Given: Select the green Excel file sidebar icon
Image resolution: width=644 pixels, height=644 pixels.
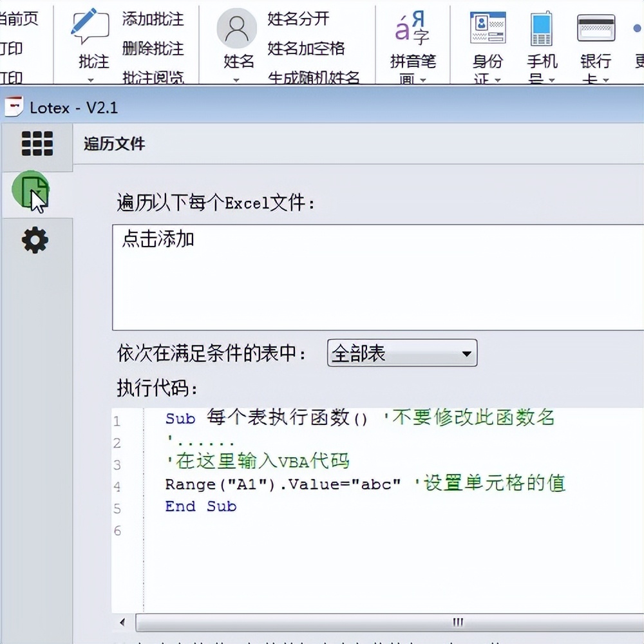Looking at the screenshot, I should (31, 191).
